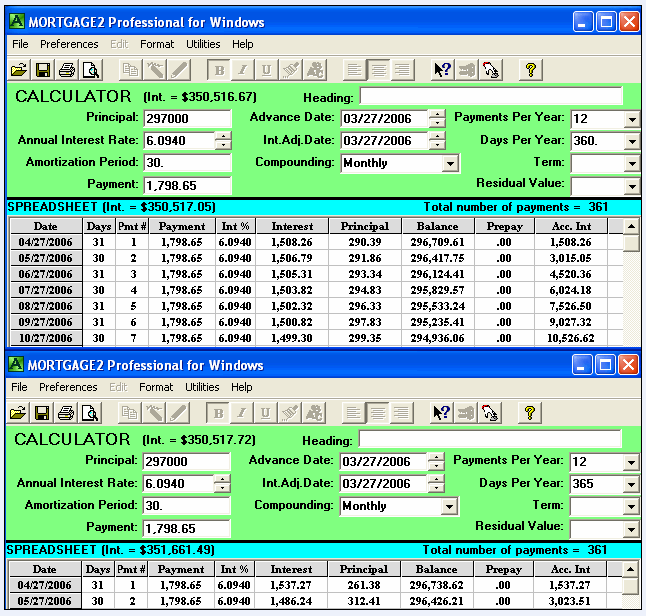Click the yellow question mark help icon in bottom window
This screenshot has height=616, width=646.
point(530,413)
